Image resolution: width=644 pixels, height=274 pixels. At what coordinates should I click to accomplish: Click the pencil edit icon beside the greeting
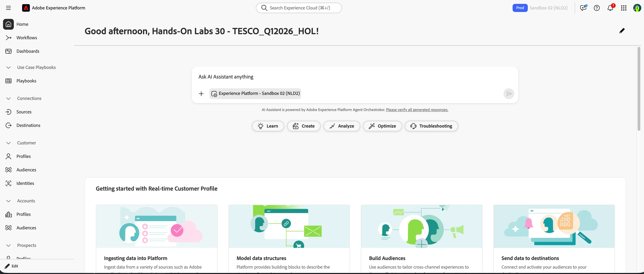[622, 31]
